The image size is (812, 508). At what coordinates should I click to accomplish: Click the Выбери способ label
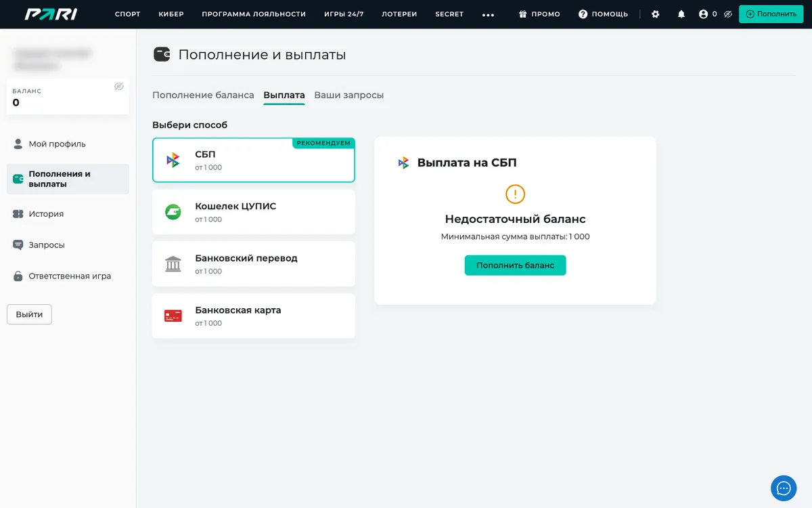pos(190,125)
